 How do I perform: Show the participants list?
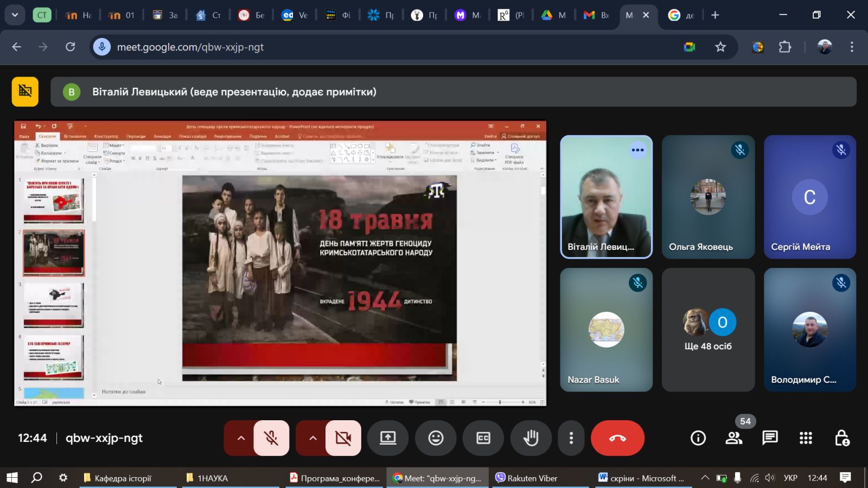pyautogui.click(x=734, y=438)
